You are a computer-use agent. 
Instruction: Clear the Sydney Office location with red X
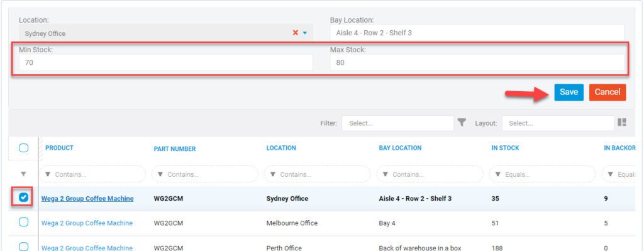tap(295, 33)
